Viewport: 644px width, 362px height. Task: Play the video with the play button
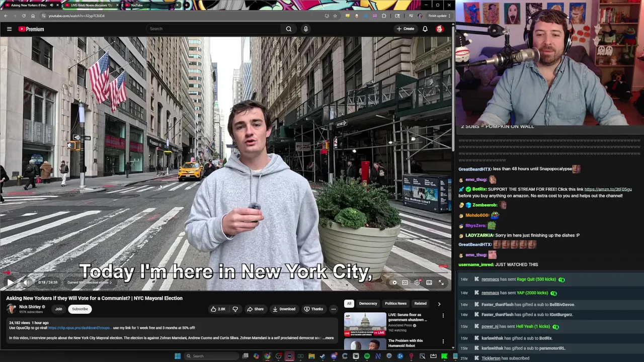10,283
